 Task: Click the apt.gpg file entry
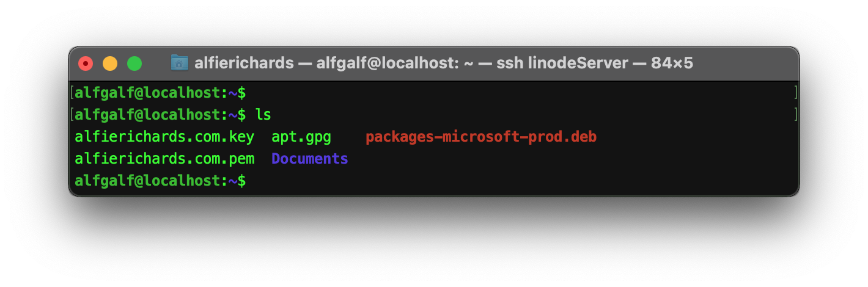coord(301,137)
